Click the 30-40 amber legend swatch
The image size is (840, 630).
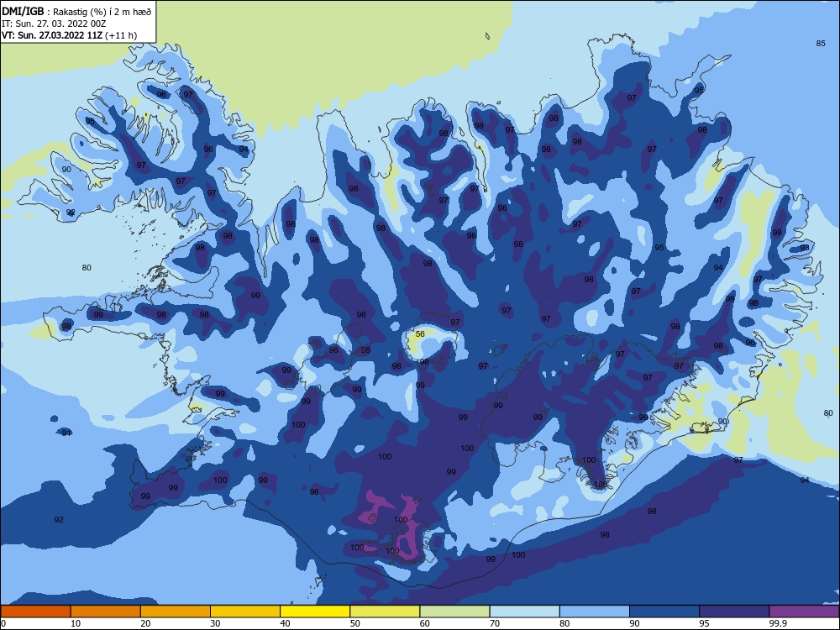pos(245,612)
